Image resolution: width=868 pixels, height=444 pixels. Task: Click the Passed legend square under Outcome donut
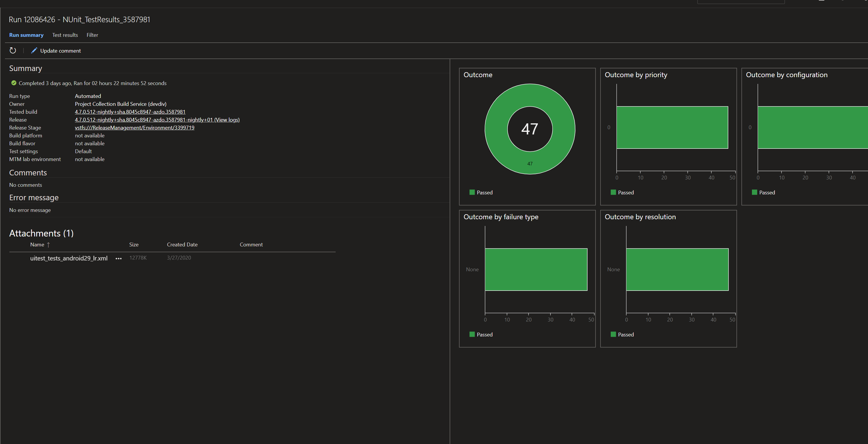[x=472, y=192]
